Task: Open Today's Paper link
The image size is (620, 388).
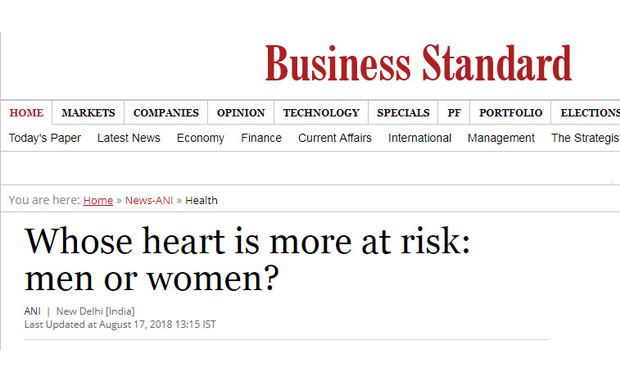Action: (45, 138)
